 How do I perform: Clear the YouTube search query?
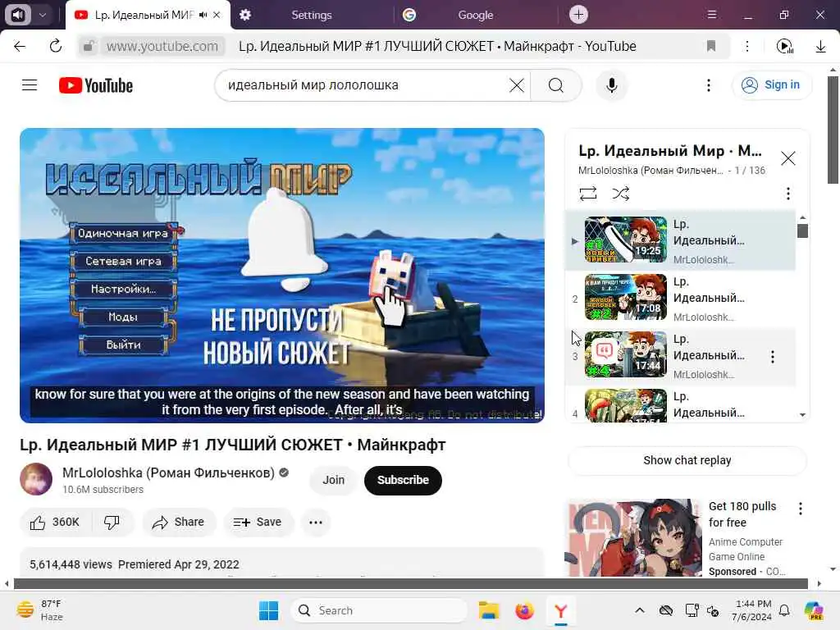[x=517, y=85]
